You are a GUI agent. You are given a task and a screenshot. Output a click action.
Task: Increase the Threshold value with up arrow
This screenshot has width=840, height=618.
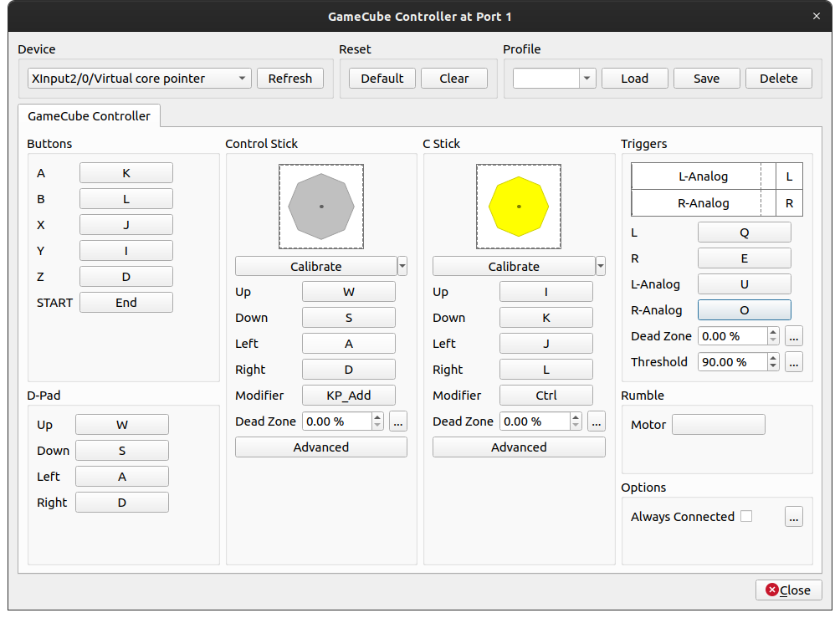(x=773, y=358)
